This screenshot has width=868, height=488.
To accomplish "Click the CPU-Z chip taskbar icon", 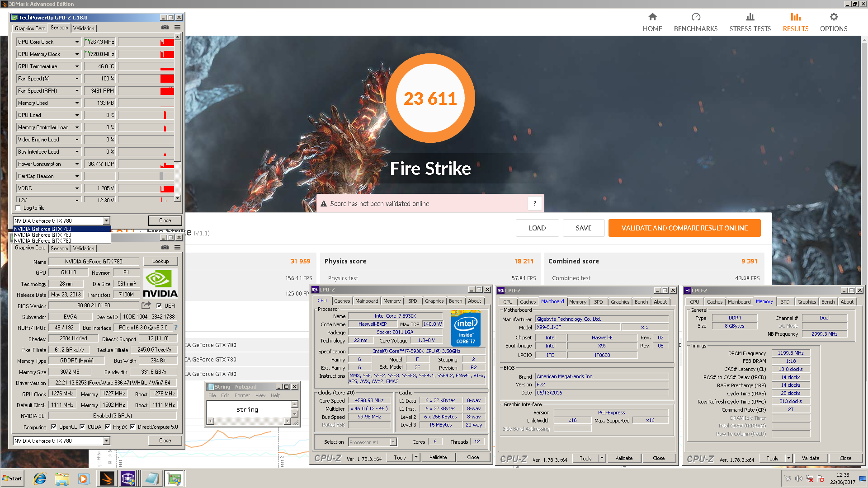I will click(x=128, y=479).
